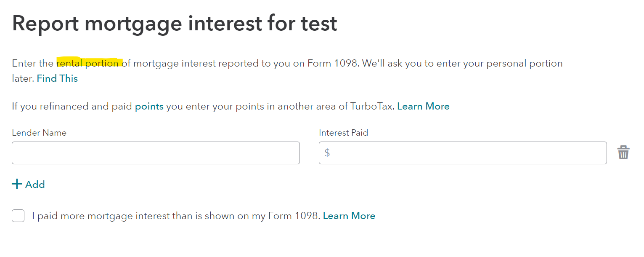Check the paid more mortgage interest box
Image resolution: width=644 pixels, height=257 pixels.
(x=18, y=216)
